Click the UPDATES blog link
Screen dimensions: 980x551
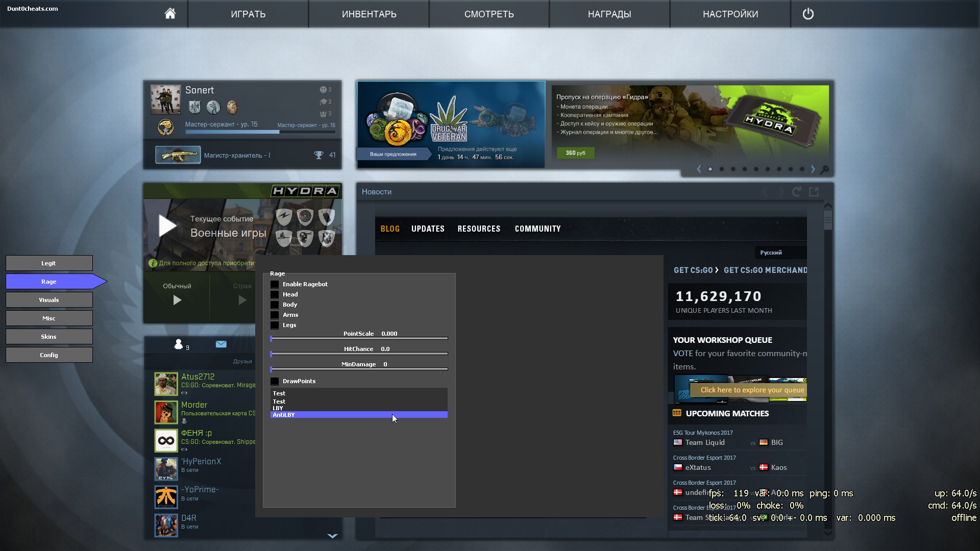click(x=428, y=229)
